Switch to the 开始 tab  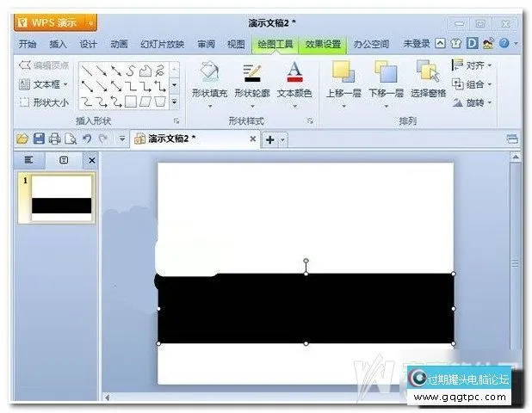pos(28,44)
